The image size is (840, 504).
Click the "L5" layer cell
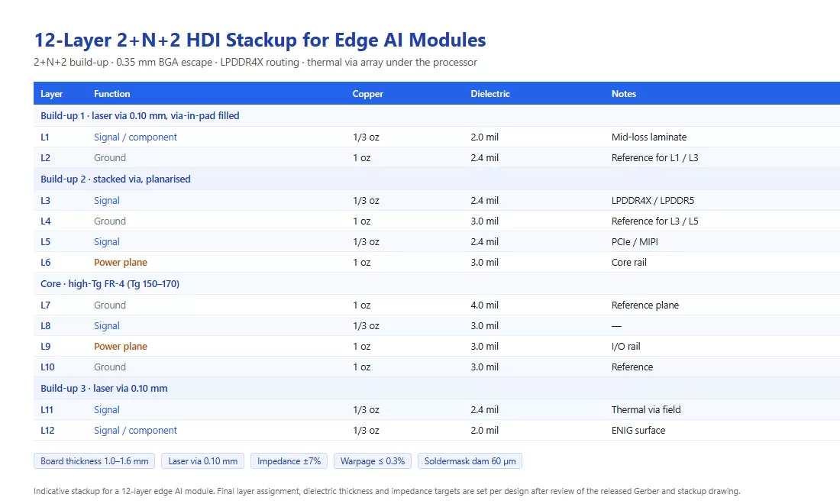pos(46,242)
